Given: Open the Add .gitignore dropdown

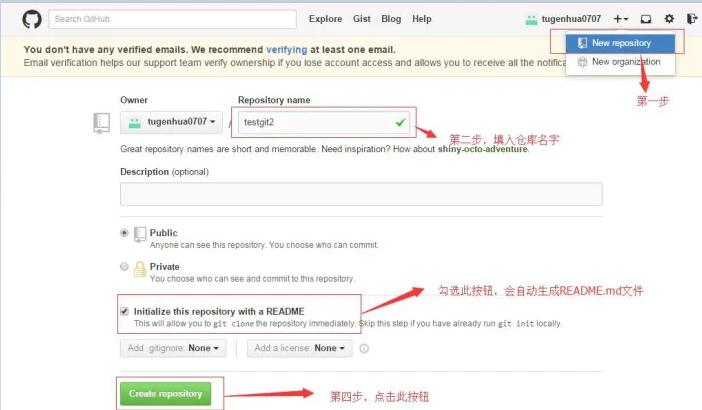Looking at the screenshot, I should (173, 348).
